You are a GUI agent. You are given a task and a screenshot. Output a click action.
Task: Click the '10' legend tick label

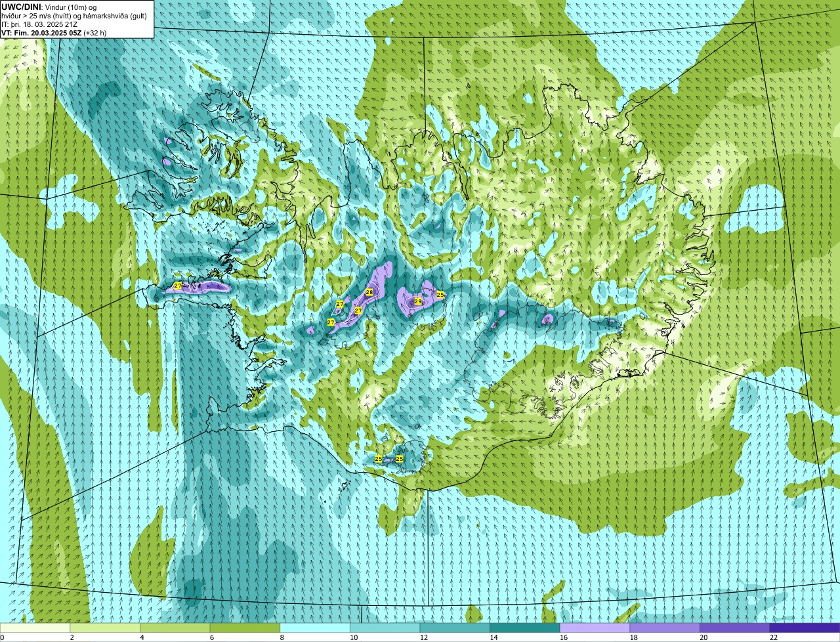point(354,637)
